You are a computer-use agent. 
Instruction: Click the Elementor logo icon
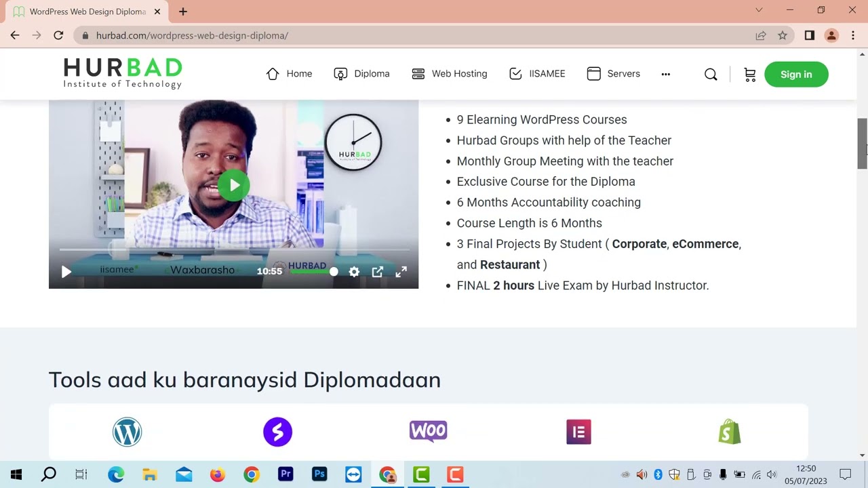(x=578, y=432)
